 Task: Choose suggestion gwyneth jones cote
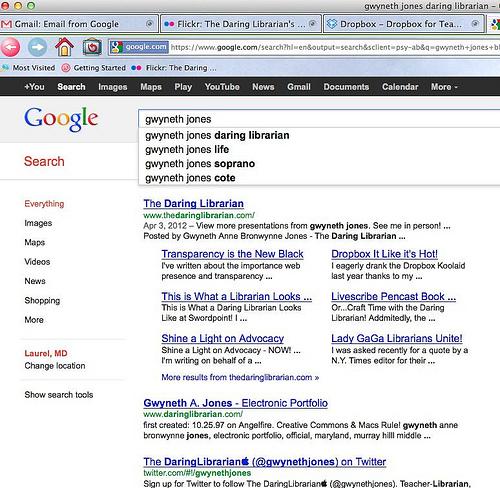(190, 178)
